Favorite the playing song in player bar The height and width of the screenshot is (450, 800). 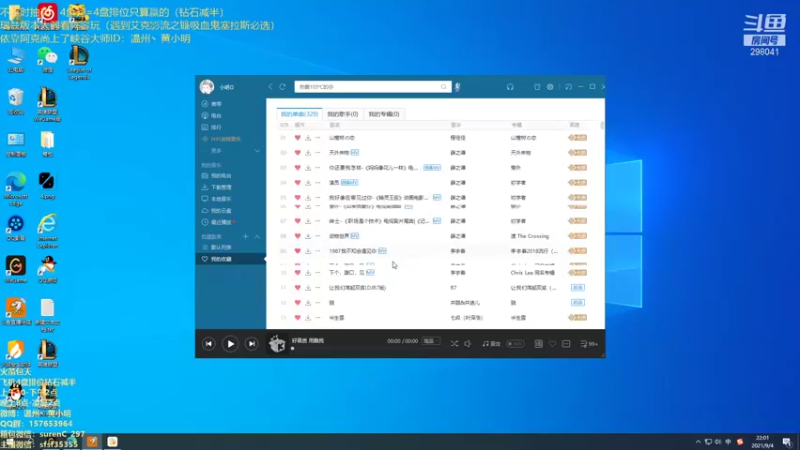point(553,344)
